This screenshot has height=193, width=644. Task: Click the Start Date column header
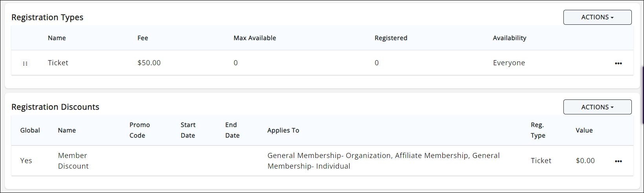point(188,130)
